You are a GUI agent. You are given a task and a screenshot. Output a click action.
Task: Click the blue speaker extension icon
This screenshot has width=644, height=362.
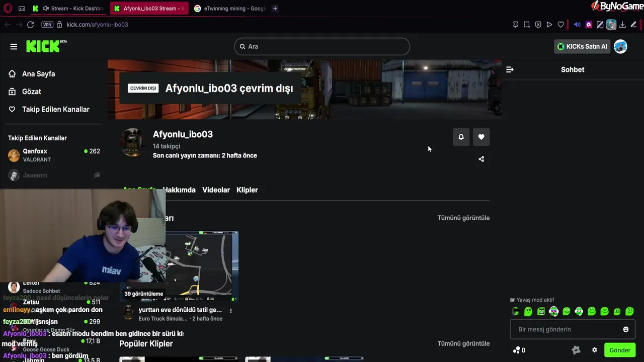[x=577, y=25]
